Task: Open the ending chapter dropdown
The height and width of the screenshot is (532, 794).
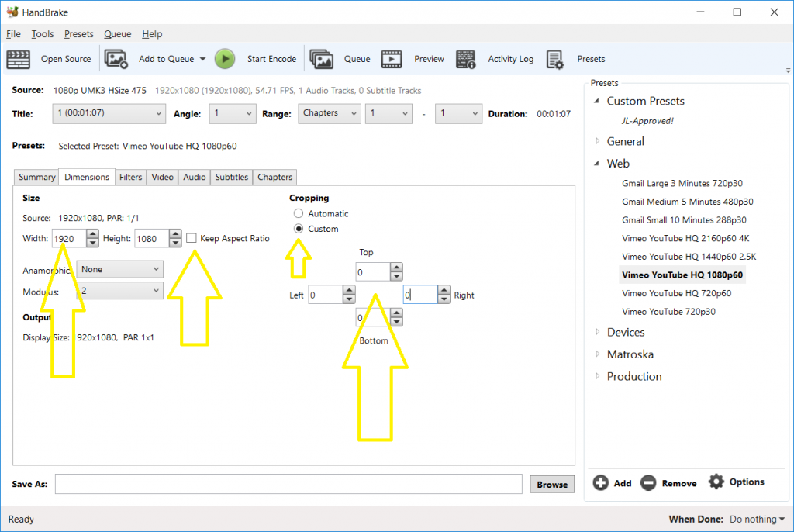Action: coord(458,113)
